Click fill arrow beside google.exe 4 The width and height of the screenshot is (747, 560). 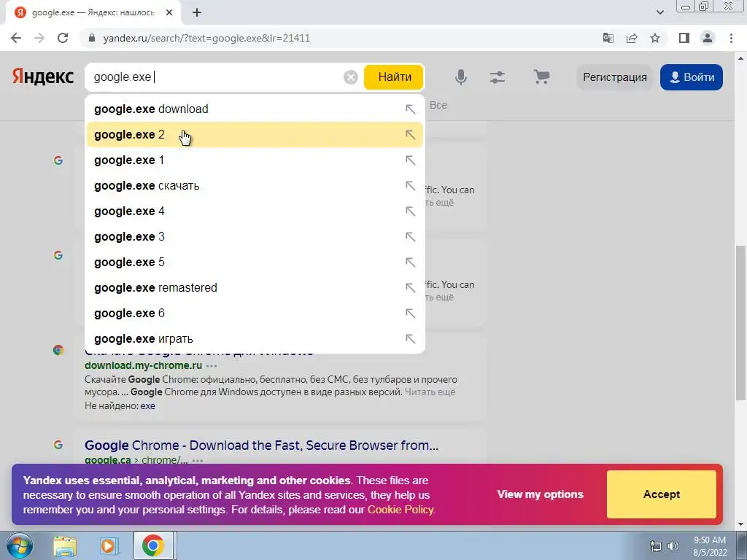click(410, 211)
